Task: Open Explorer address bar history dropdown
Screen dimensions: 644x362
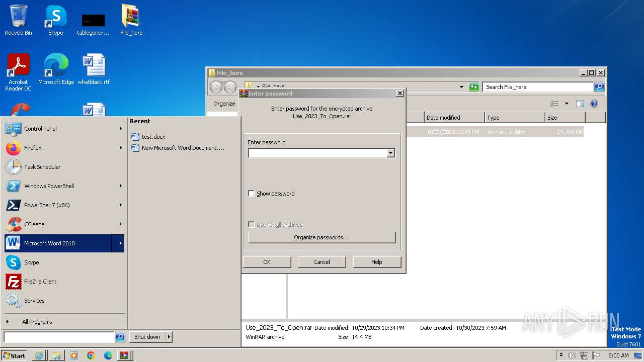Action: tap(461, 87)
